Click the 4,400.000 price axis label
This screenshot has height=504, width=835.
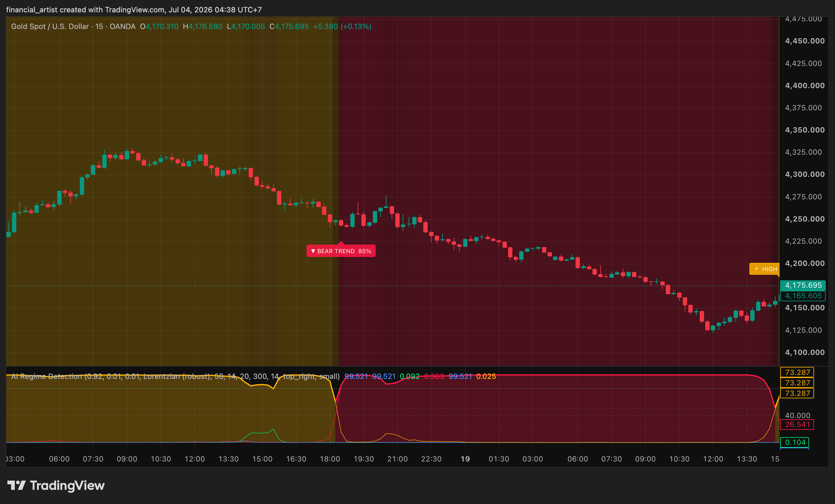pyautogui.click(x=805, y=85)
